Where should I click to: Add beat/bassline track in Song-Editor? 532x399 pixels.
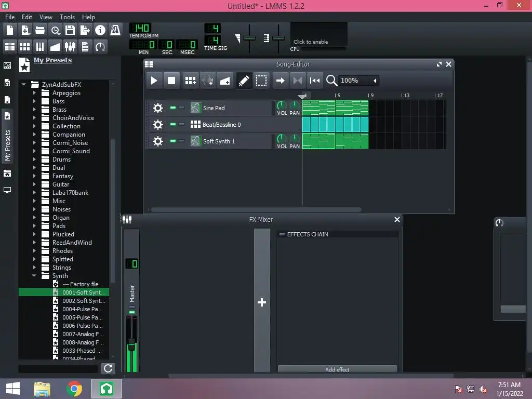[x=190, y=81]
